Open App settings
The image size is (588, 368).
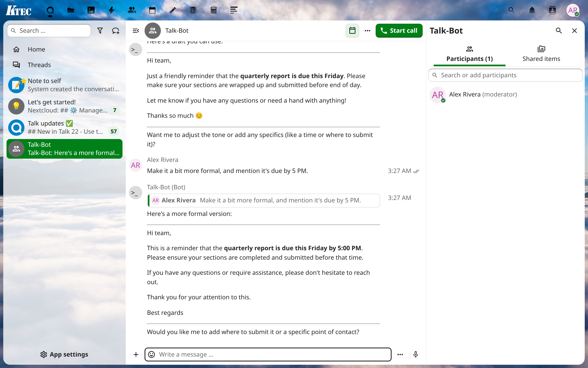click(64, 354)
